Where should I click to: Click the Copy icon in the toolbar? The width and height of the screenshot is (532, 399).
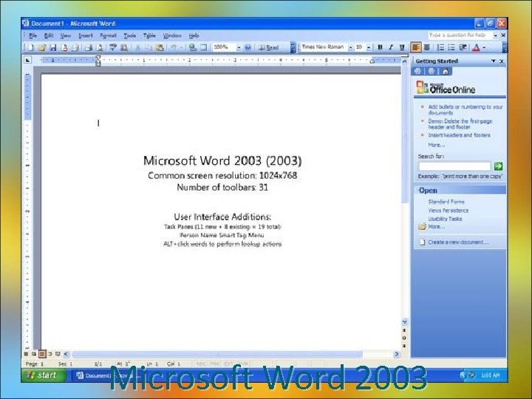(x=149, y=47)
